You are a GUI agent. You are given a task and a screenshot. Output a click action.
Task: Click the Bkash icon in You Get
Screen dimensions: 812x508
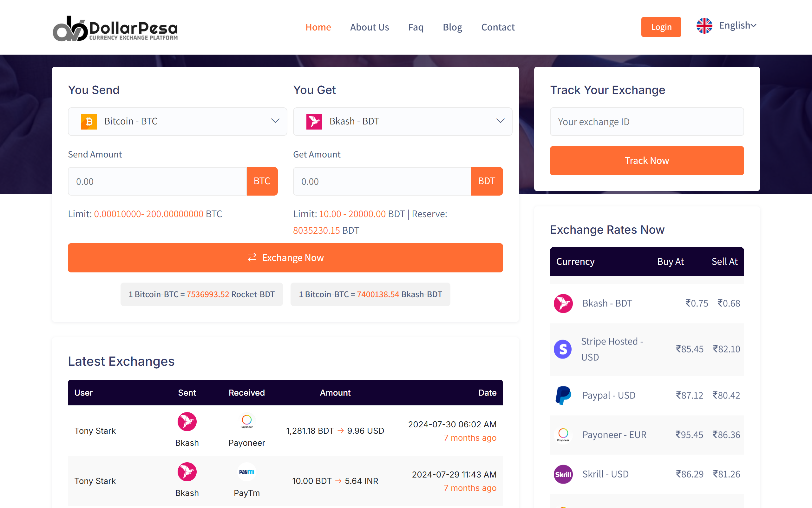tap(314, 121)
